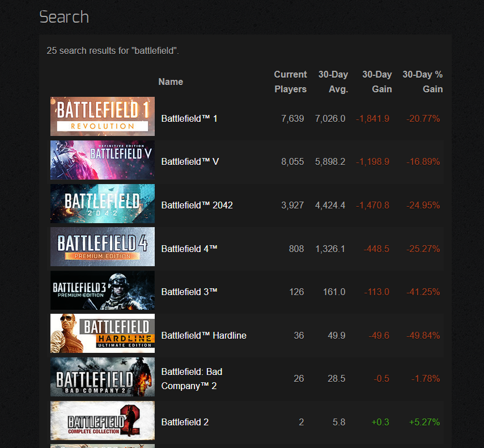Click the 30-day average 28.5
Image resolution: width=484 pixels, height=448 pixels.
[337, 378]
